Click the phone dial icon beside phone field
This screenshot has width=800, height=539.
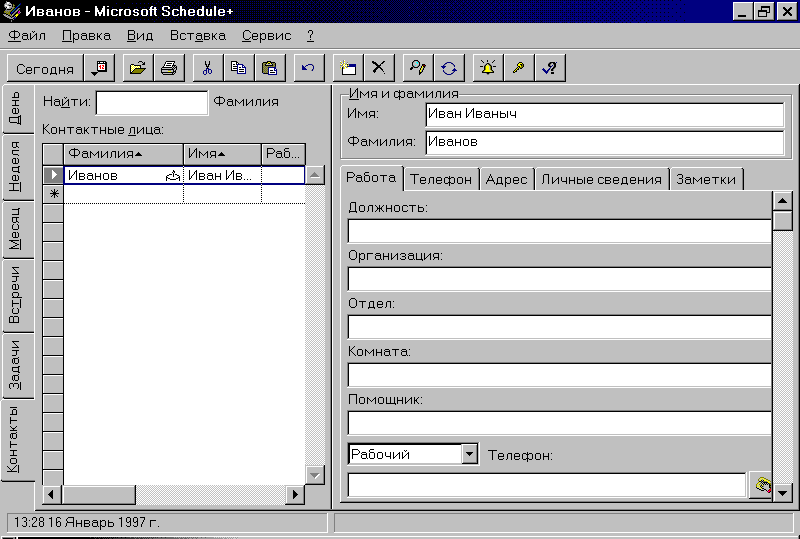[762, 485]
